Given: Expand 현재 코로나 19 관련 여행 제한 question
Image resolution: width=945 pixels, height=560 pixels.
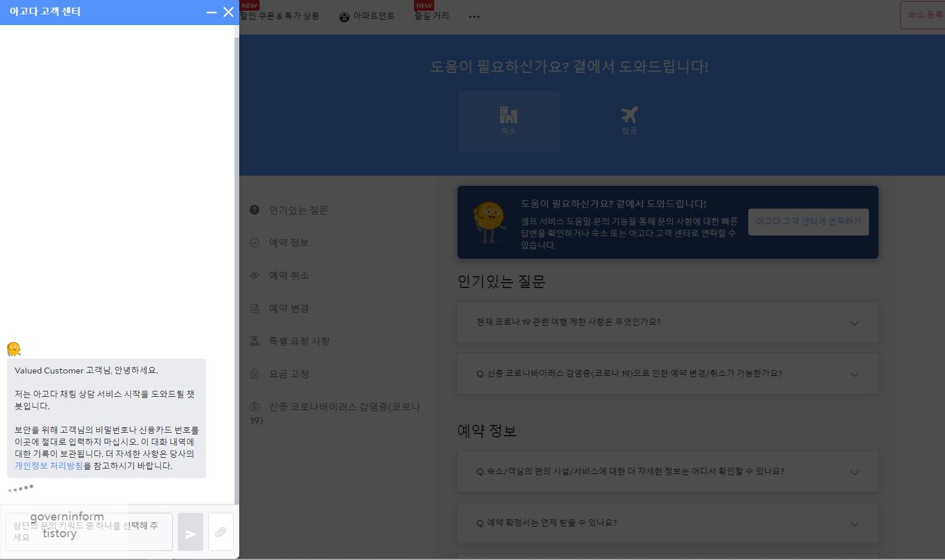Looking at the screenshot, I should [668, 322].
